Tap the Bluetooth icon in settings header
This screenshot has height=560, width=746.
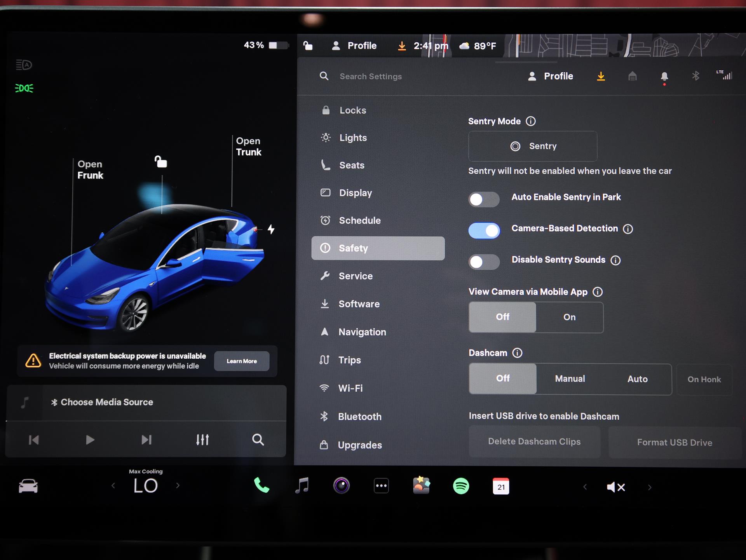coord(695,76)
